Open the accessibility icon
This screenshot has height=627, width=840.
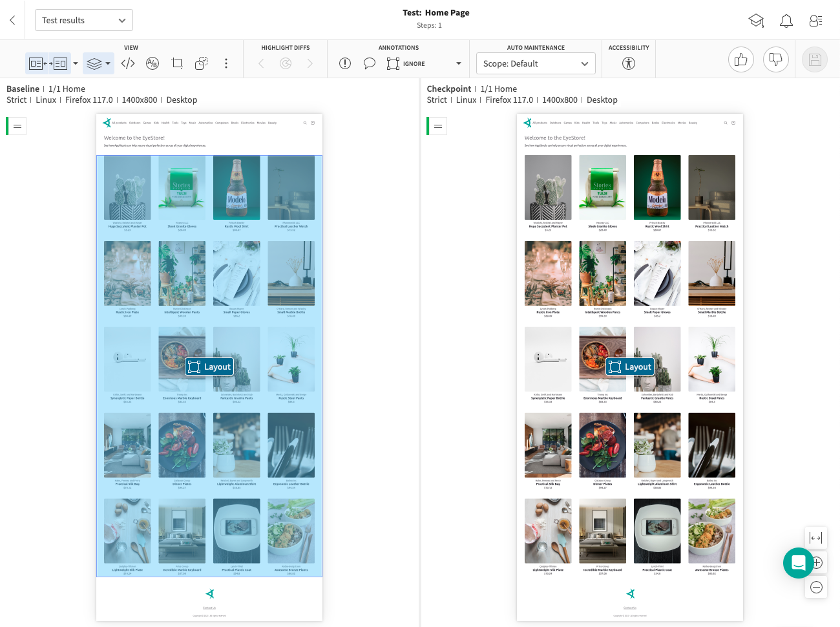tap(629, 63)
